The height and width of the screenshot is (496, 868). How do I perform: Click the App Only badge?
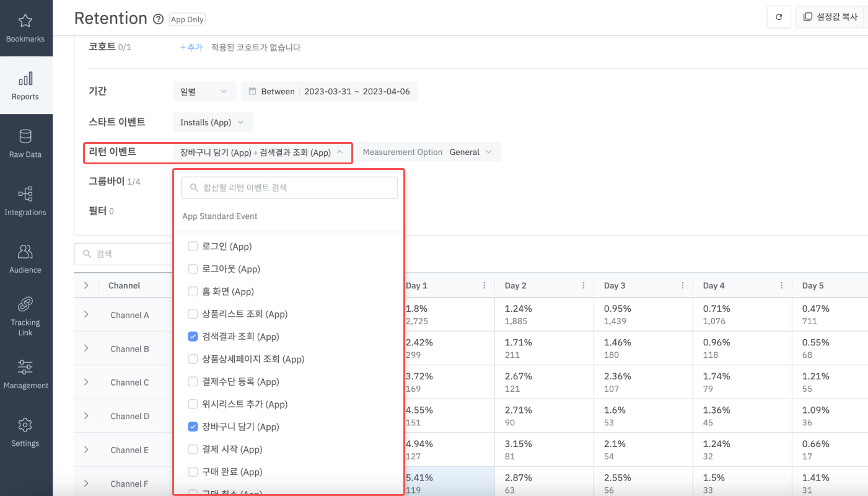click(187, 19)
